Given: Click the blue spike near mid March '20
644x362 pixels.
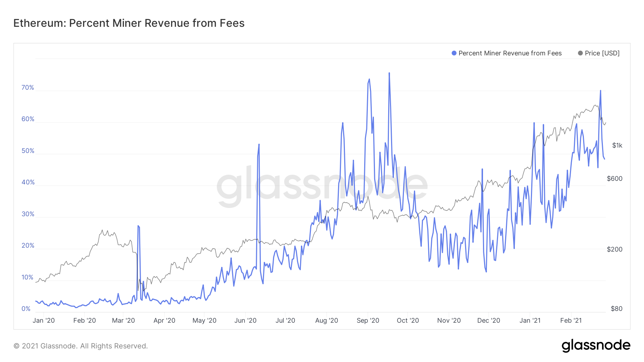Looking at the screenshot, I should tap(138, 227).
